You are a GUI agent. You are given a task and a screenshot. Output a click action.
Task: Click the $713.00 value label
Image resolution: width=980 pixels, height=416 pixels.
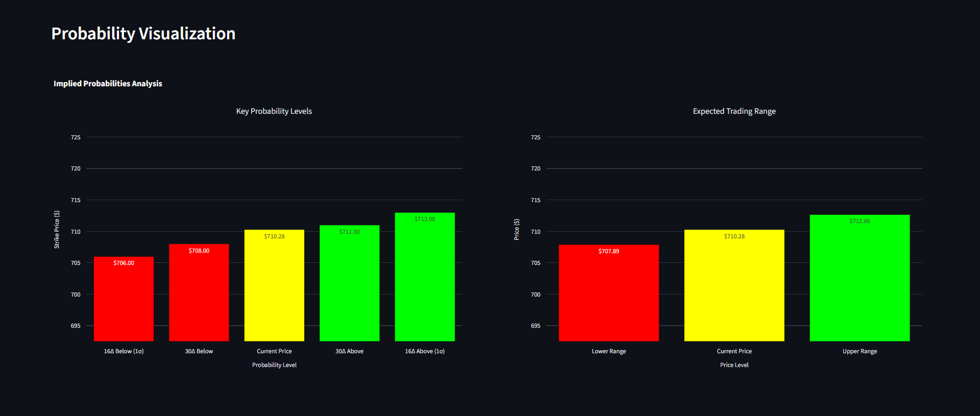425,219
